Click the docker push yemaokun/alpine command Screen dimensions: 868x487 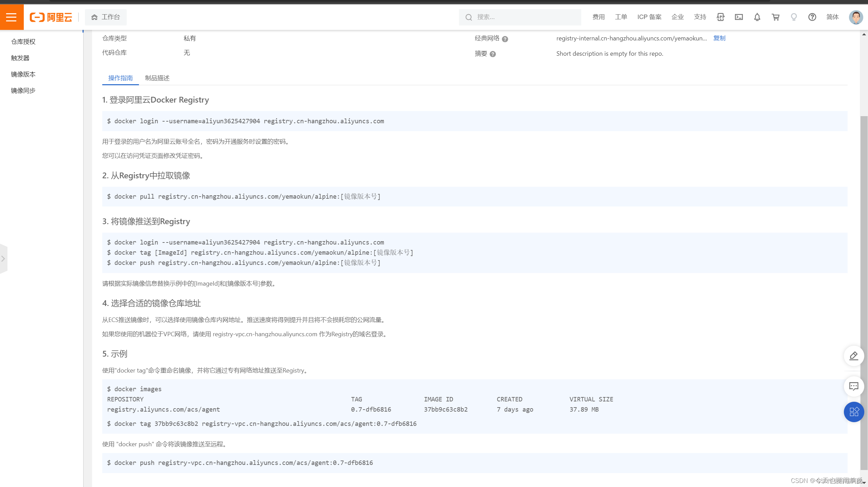pyautogui.click(x=244, y=263)
